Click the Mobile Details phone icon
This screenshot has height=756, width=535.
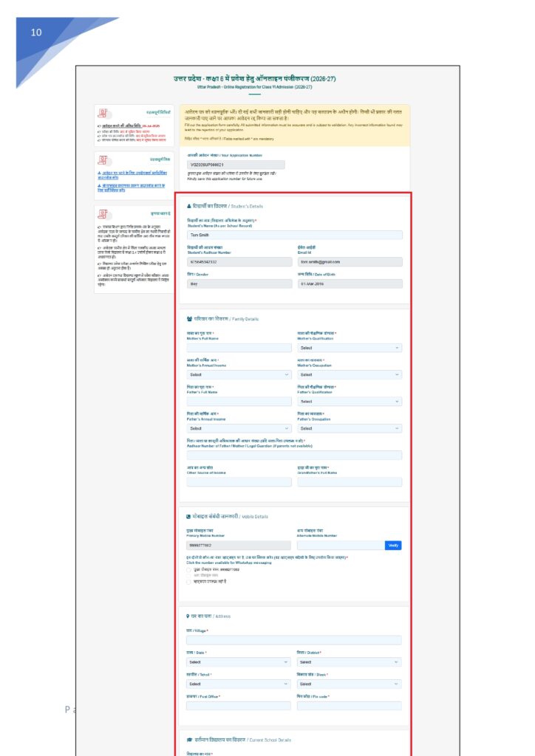(188, 516)
